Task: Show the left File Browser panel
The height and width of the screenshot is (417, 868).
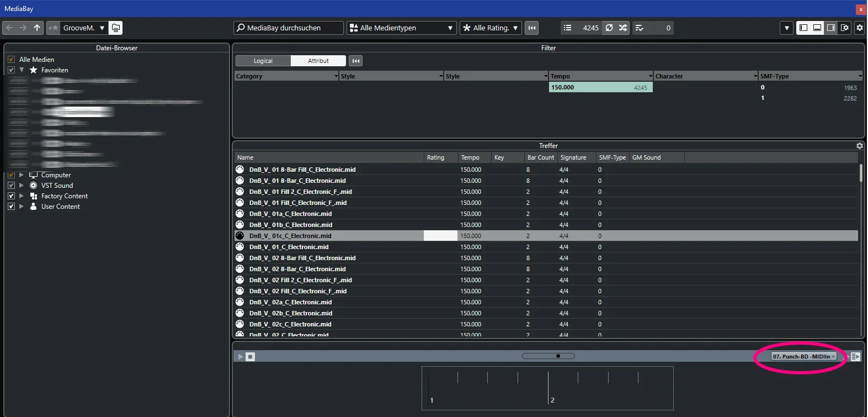Action: point(803,28)
